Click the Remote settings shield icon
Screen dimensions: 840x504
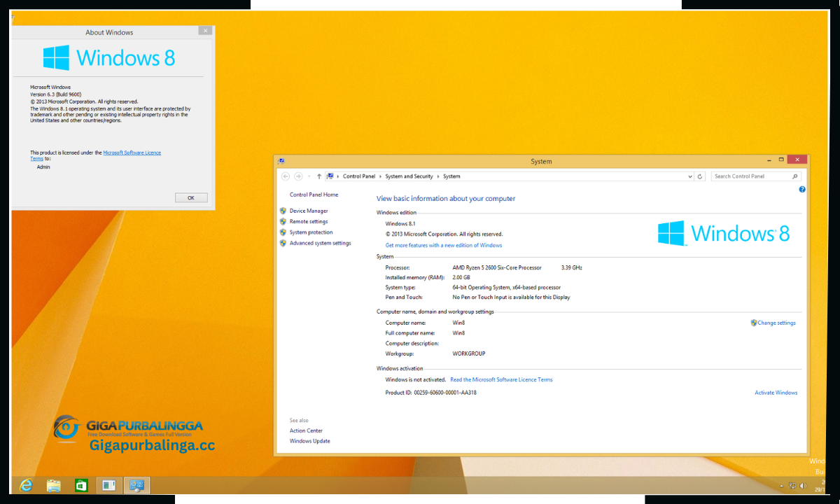[283, 221]
